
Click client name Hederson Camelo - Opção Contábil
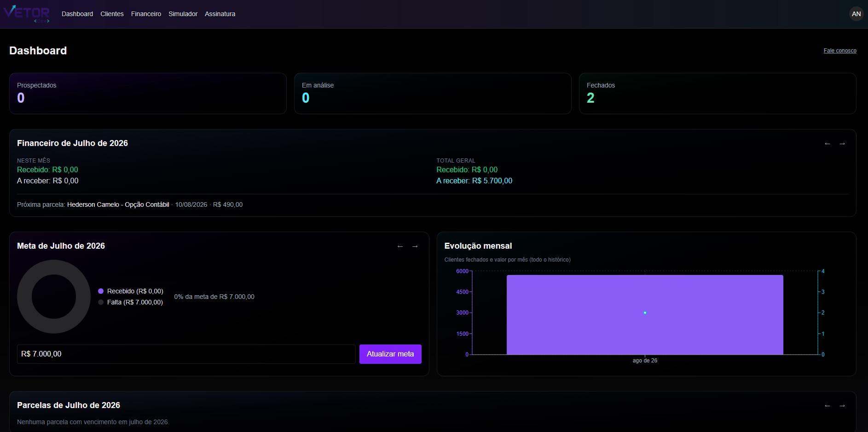(118, 204)
